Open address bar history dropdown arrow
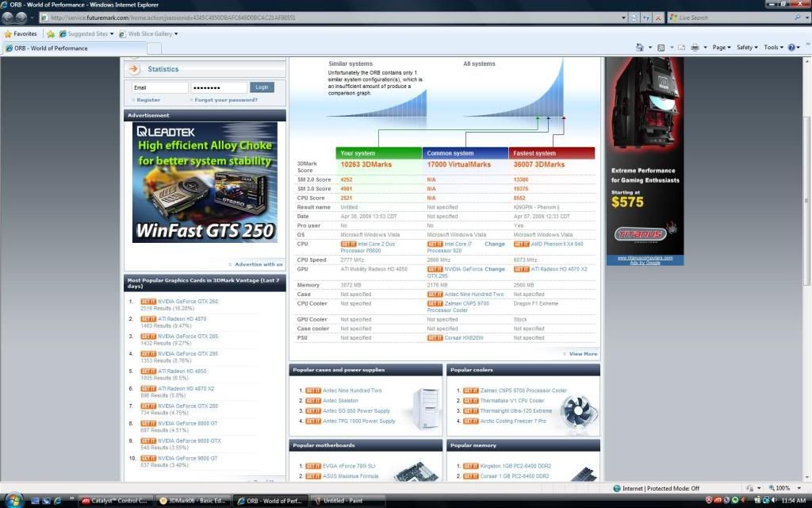The height and width of the screenshot is (508, 812). coord(623,17)
